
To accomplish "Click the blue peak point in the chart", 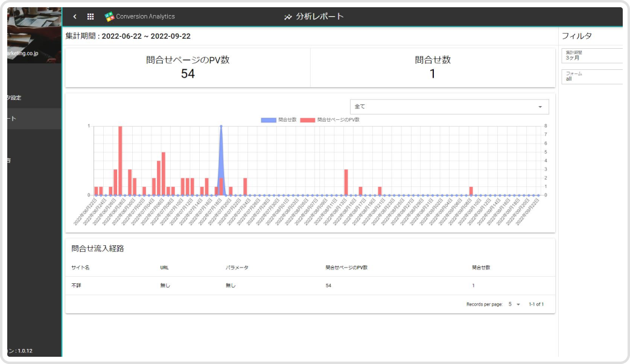I will coord(221,127).
